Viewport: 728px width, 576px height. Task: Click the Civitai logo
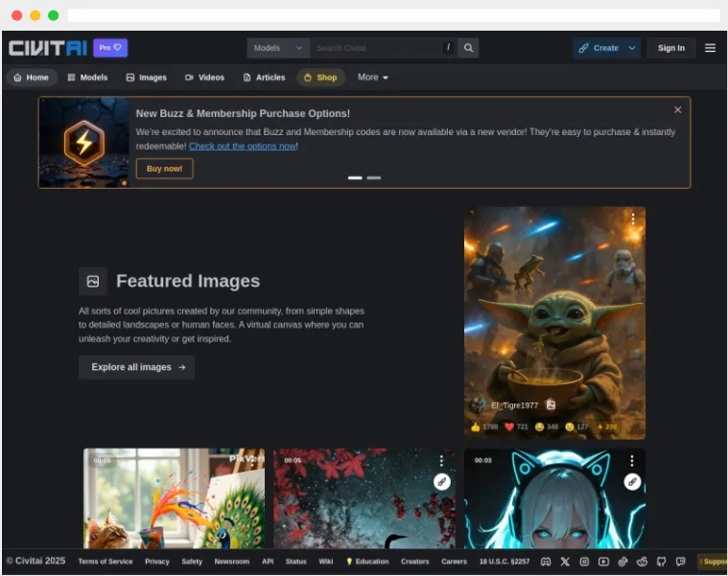tap(48, 48)
